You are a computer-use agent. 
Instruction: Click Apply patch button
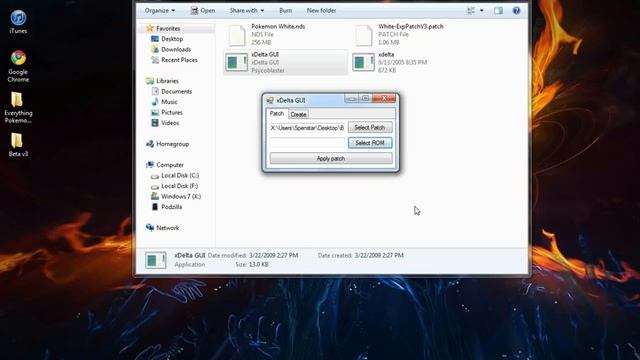point(331,158)
